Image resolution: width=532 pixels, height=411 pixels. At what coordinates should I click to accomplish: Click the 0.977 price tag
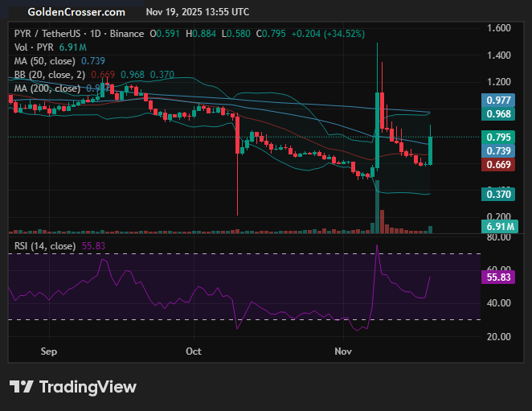[x=498, y=101]
